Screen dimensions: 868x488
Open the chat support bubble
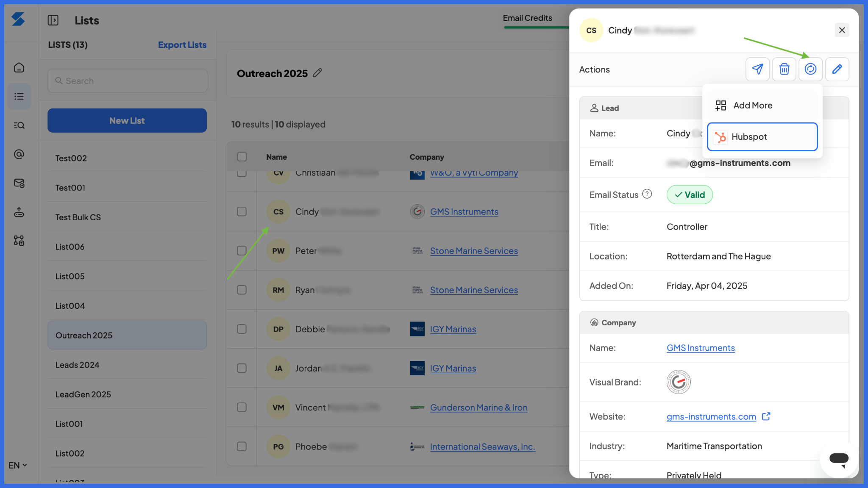839,459
